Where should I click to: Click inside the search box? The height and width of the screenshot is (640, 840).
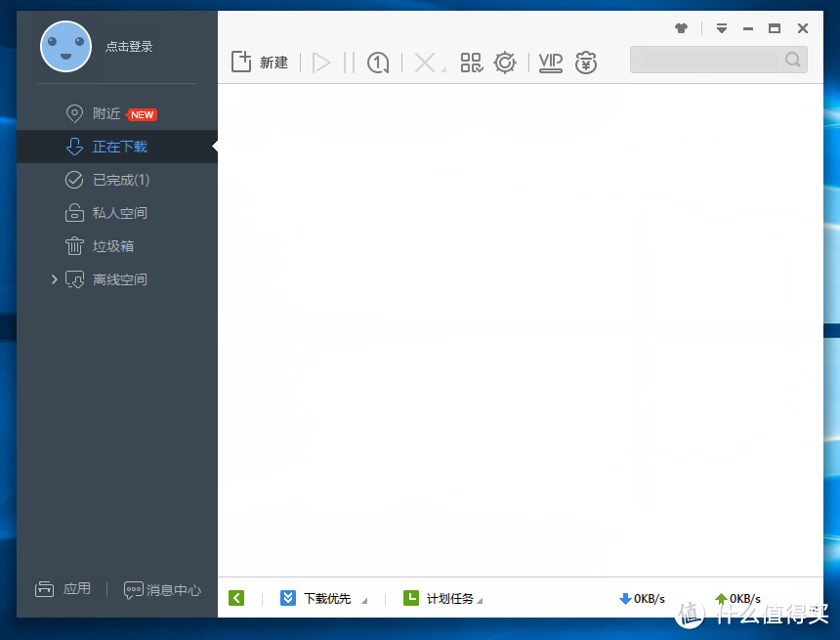click(708, 60)
